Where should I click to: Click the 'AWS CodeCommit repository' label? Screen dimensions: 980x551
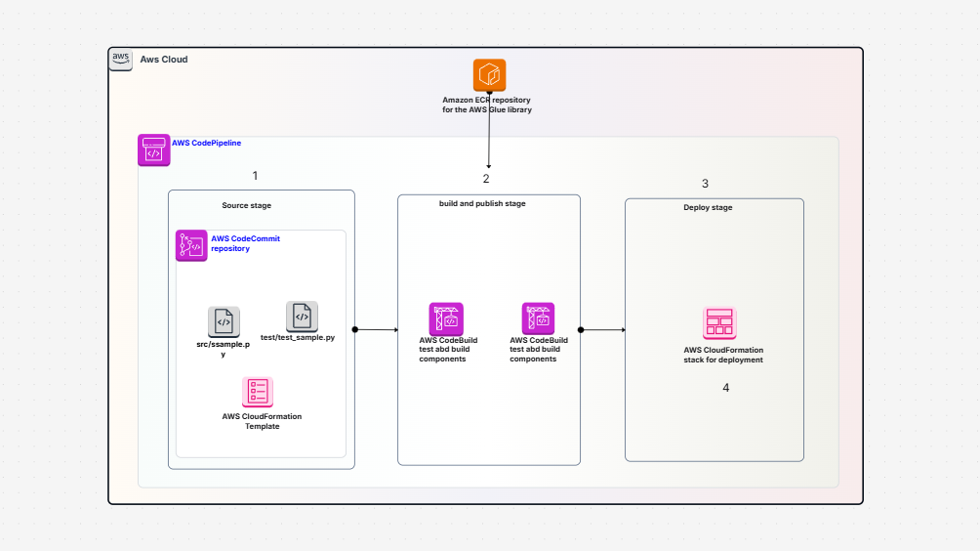point(245,243)
